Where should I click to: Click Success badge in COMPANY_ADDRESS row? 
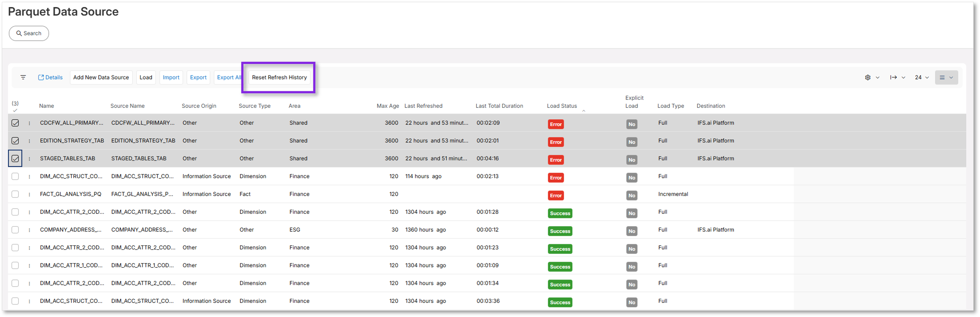560,231
